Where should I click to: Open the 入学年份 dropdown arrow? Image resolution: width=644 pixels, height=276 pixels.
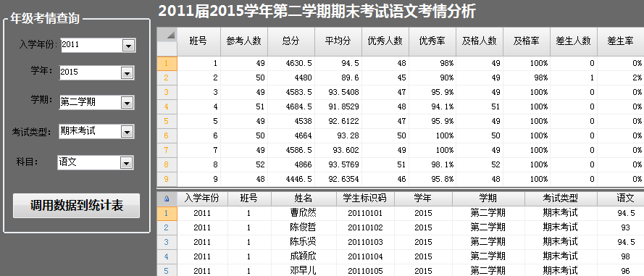pos(128,46)
